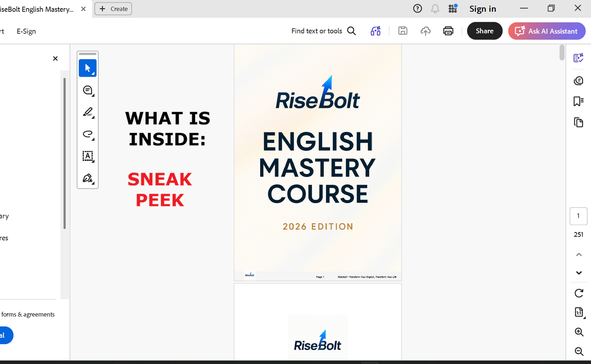Screen dimensions: 591x364
Task: Open the AI link tools icon
Action: pos(375,31)
